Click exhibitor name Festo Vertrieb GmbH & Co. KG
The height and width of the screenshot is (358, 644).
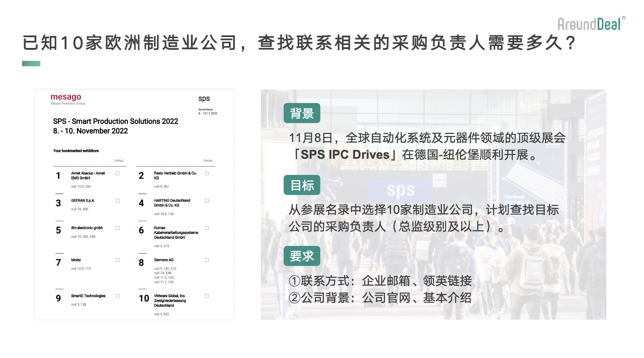pyautogui.click(x=175, y=176)
